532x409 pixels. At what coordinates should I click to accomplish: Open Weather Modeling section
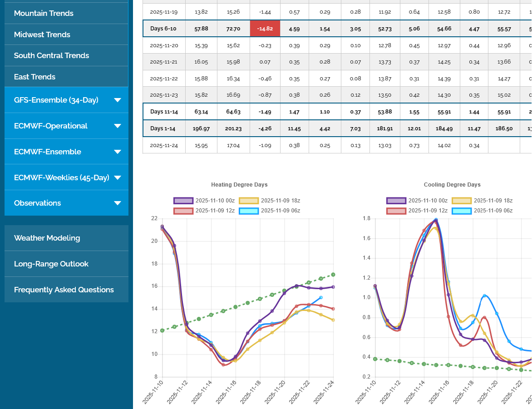pos(47,238)
